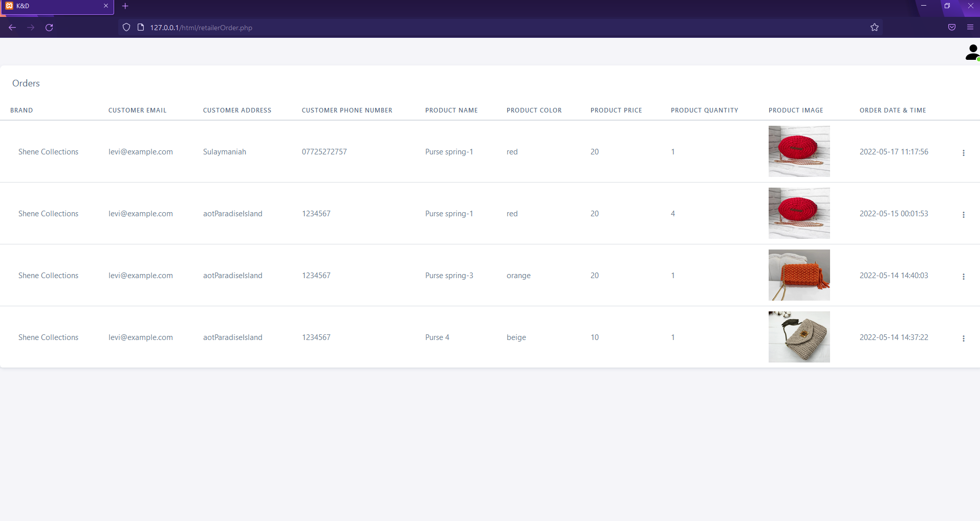Click the orange Purse spring-3 image
This screenshot has width=980, height=521.
(799, 275)
